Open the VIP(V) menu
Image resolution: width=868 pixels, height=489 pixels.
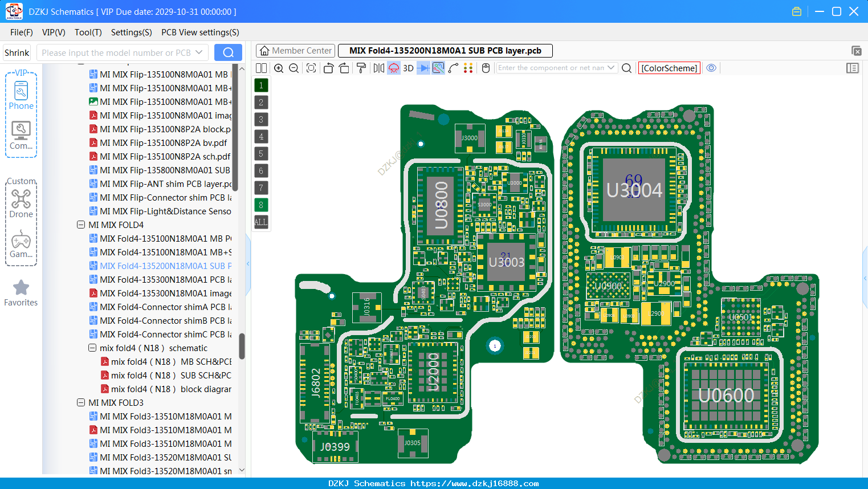[x=54, y=32]
